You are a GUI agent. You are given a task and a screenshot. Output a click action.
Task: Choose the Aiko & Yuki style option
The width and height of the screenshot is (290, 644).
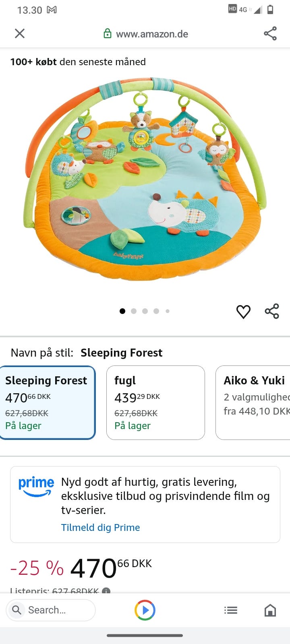click(254, 402)
